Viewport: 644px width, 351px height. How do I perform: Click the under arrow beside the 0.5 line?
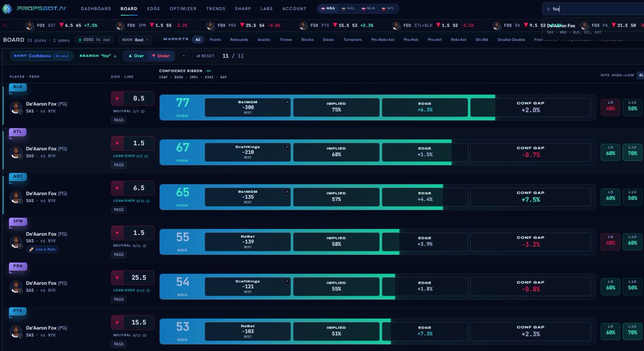pos(118,99)
